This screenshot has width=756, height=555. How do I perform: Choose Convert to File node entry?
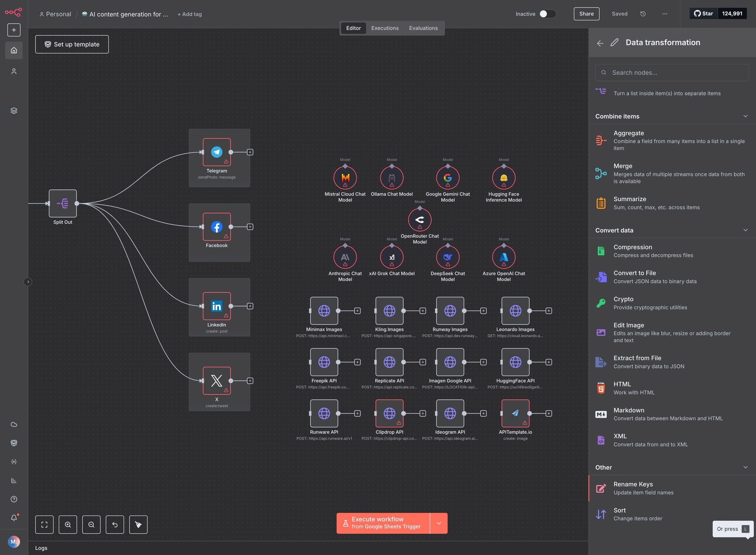pos(672,277)
